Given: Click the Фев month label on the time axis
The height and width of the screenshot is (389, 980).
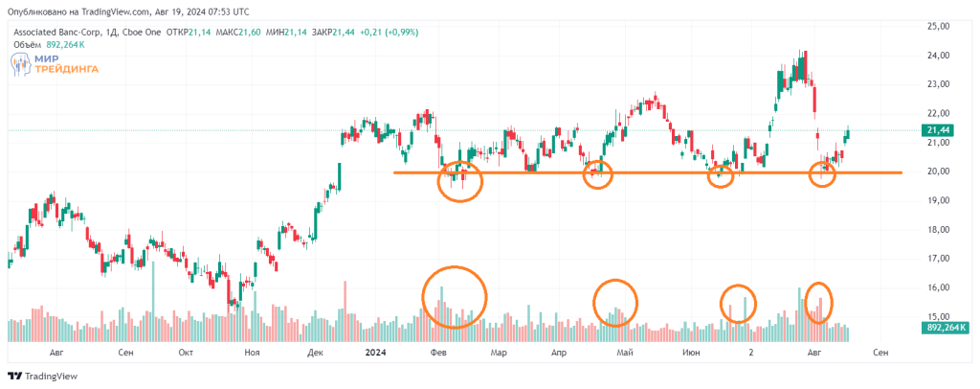Looking at the screenshot, I should point(439,353).
